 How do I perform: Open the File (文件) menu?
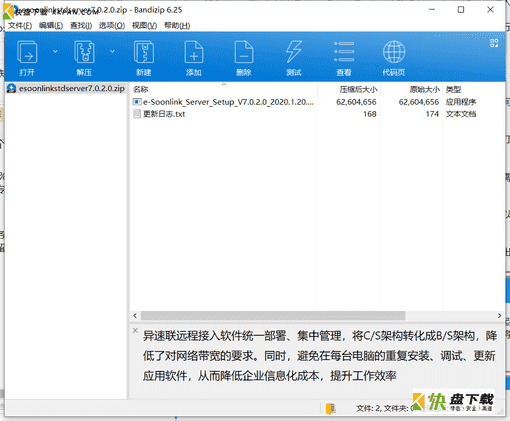tap(20, 26)
